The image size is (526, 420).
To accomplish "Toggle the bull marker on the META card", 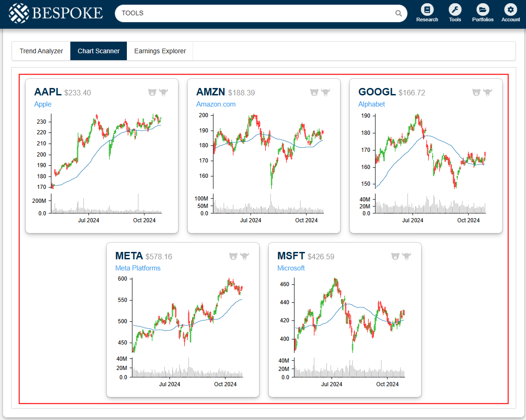I will tap(244, 256).
